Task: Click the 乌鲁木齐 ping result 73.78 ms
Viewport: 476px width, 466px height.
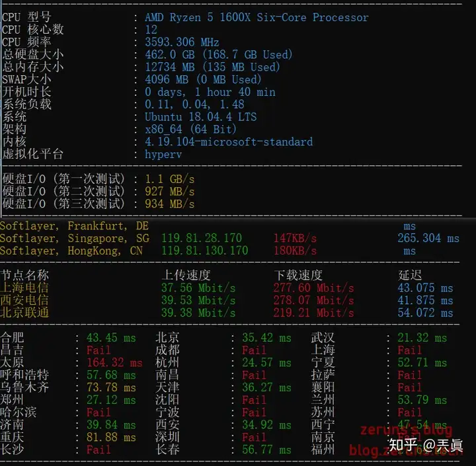Action: (111, 387)
